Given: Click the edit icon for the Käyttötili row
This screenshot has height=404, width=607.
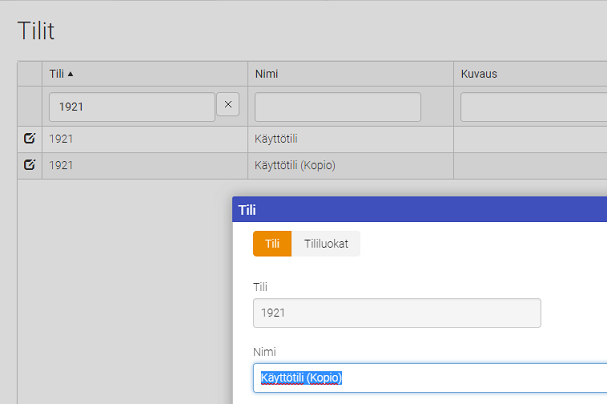Looking at the screenshot, I should point(29,139).
